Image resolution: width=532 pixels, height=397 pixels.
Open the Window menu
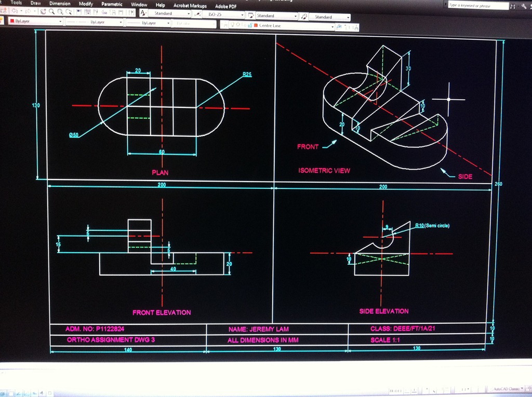coord(139,5)
